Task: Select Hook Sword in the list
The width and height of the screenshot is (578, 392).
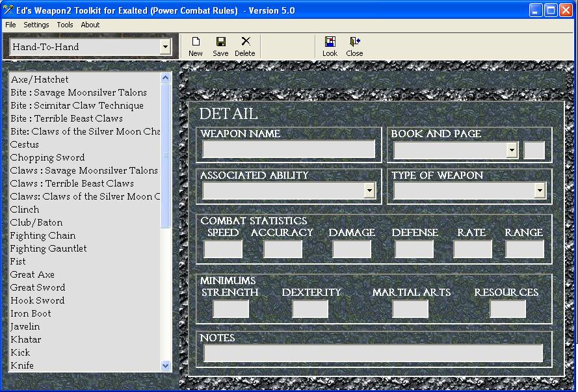Action: pos(38,300)
